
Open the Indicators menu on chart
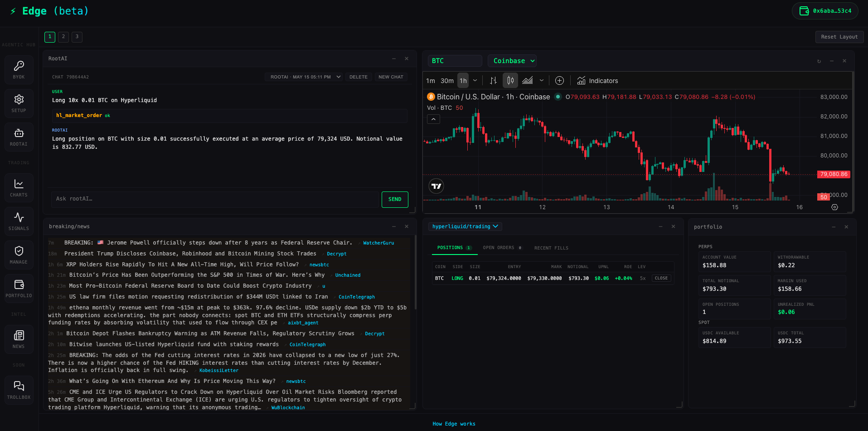(597, 81)
